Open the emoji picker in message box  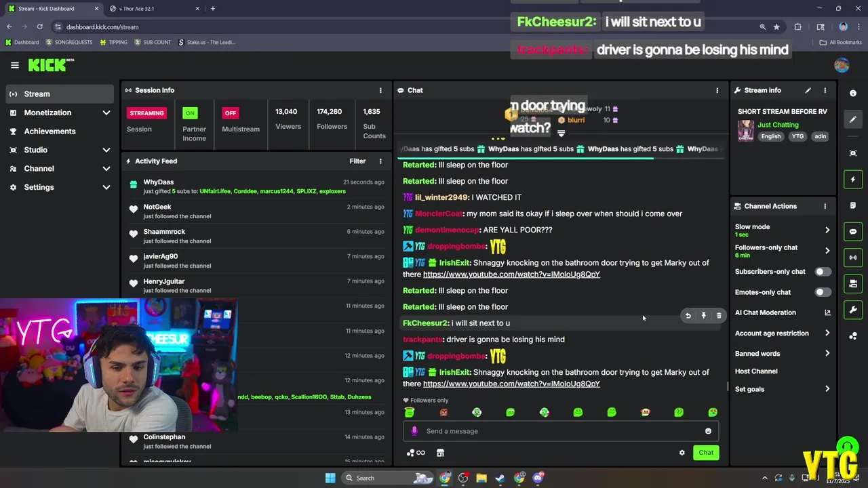(708, 431)
